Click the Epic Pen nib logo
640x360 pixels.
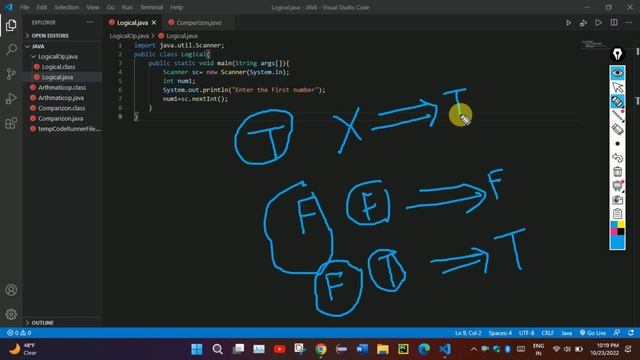coord(617,54)
